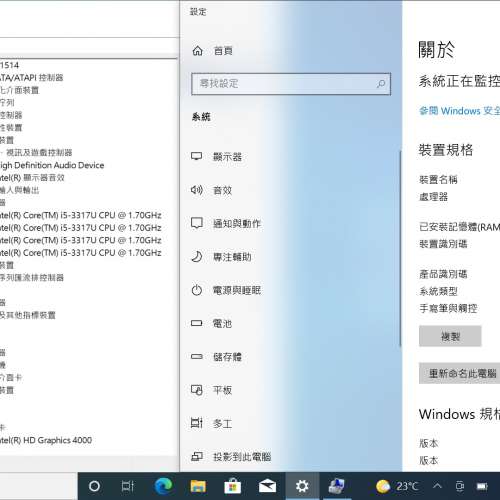
Task: Open the 參閱 Windows 安全 link
Action: 459,111
